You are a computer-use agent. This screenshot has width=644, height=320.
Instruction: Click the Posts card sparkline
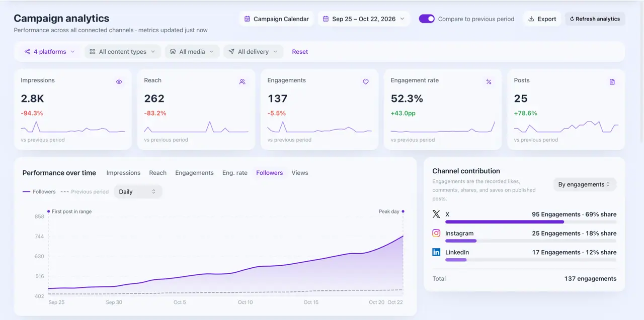566,127
